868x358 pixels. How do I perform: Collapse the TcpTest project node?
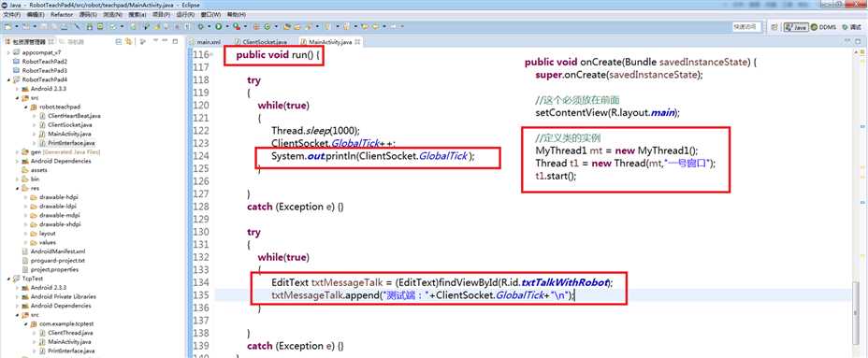tap(7, 279)
